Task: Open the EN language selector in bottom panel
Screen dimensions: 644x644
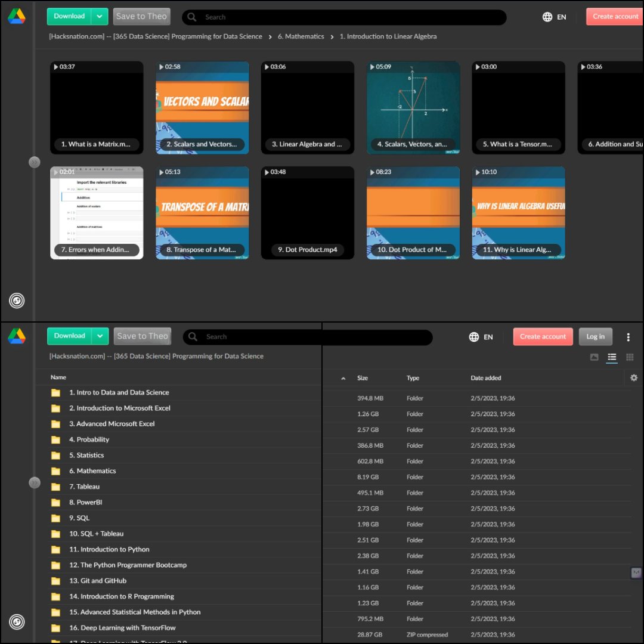Action: [x=488, y=337]
